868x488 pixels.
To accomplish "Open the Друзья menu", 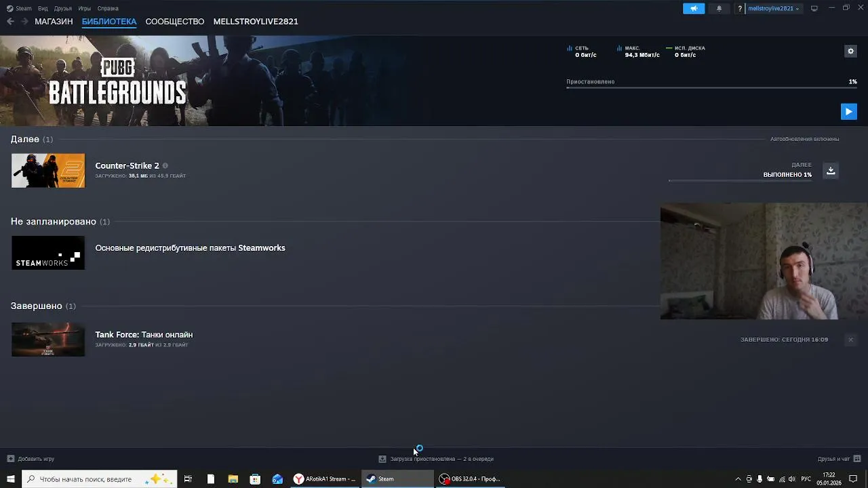I will click(x=62, y=9).
